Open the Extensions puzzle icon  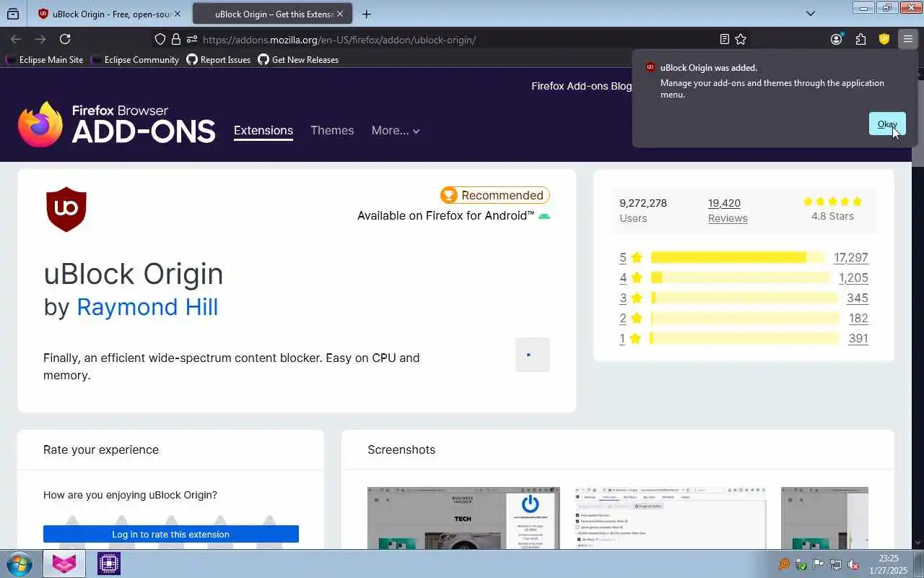coord(860,39)
